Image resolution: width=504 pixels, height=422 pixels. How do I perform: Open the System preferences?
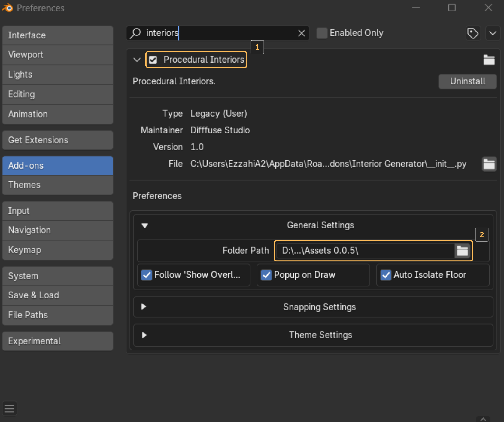[x=58, y=276]
